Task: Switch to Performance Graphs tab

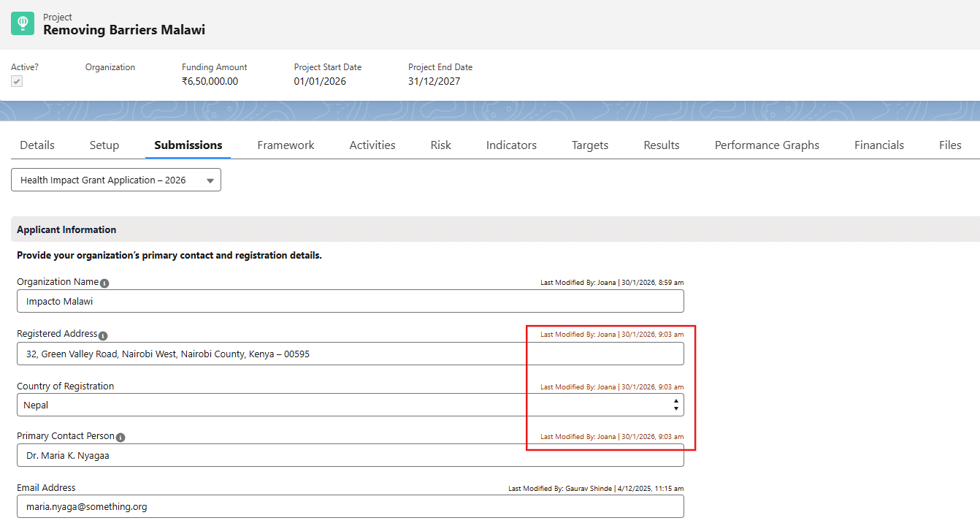Action: (767, 145)
